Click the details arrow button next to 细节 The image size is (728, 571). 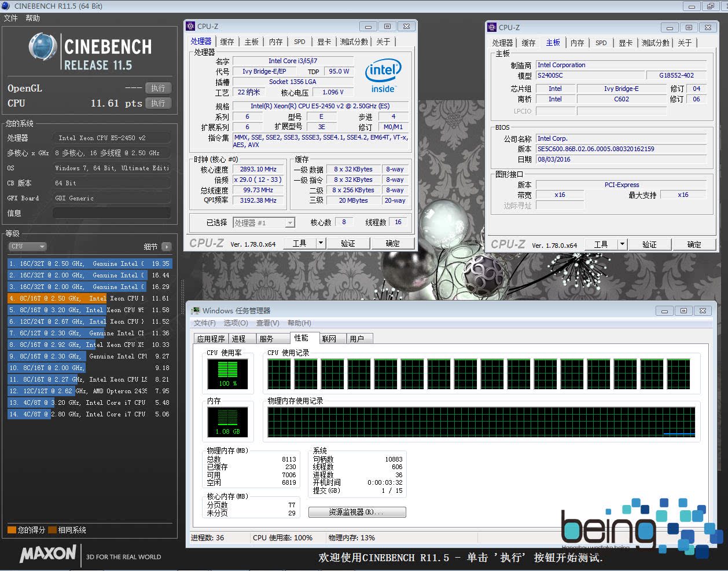[x=167, y=247]
